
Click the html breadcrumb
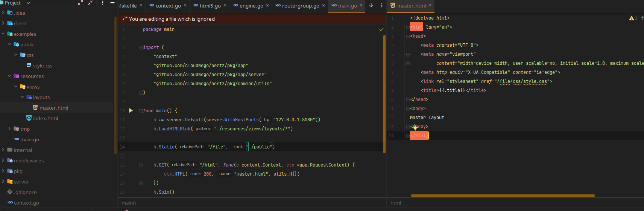point(396,203)
